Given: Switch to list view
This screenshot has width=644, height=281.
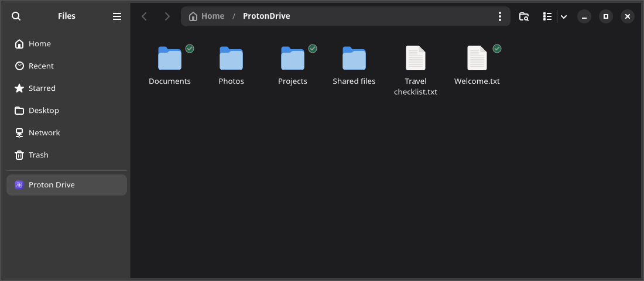Looking at the screenshot, I should pyautogui.click(x=547, y=16).
